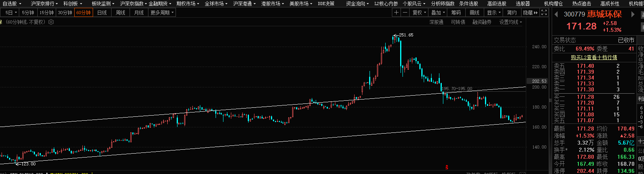Viewport: 644px width, 174px height.
Task: Click 选股器 menu item
Action: pos(523,4)
